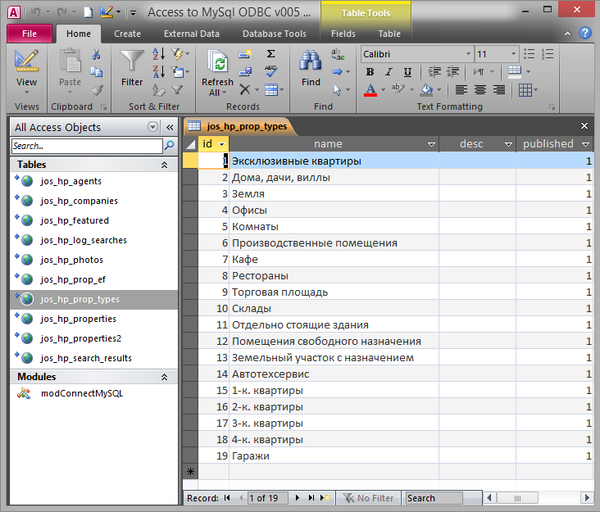Click the Remove Sort icon
This screenshot has width=600, height=512.
159,90
